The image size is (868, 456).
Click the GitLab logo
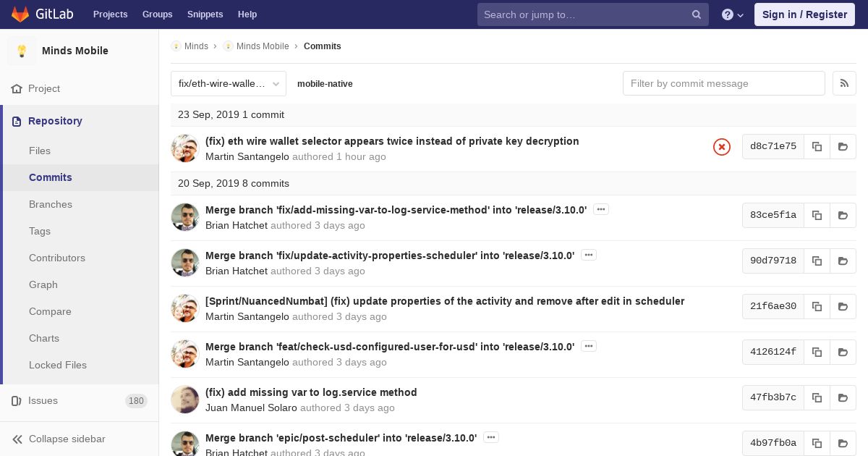41,14
